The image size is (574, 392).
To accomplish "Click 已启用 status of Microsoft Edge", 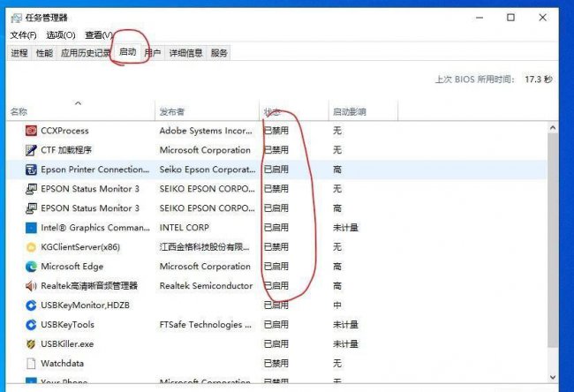I will coord(276,267).
